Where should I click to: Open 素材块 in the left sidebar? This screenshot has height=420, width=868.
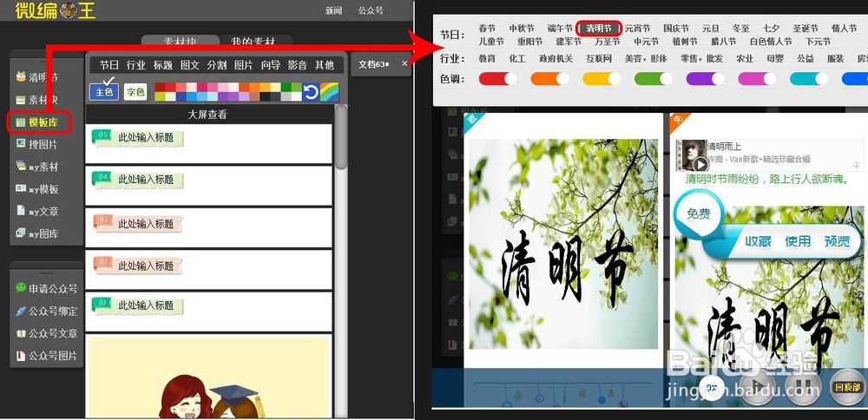point(36,100)
